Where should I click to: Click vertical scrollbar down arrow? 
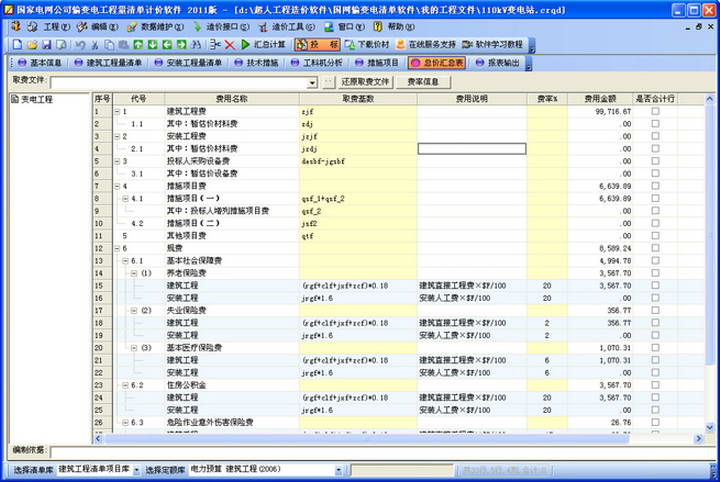click(x=709, y=427)
